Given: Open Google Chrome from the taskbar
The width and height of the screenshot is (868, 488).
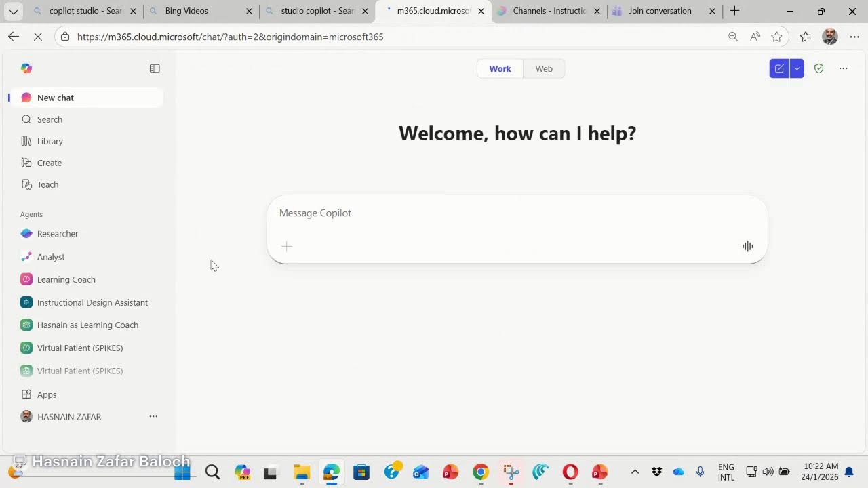Looking at the screenshot, I should click(480, 472).
